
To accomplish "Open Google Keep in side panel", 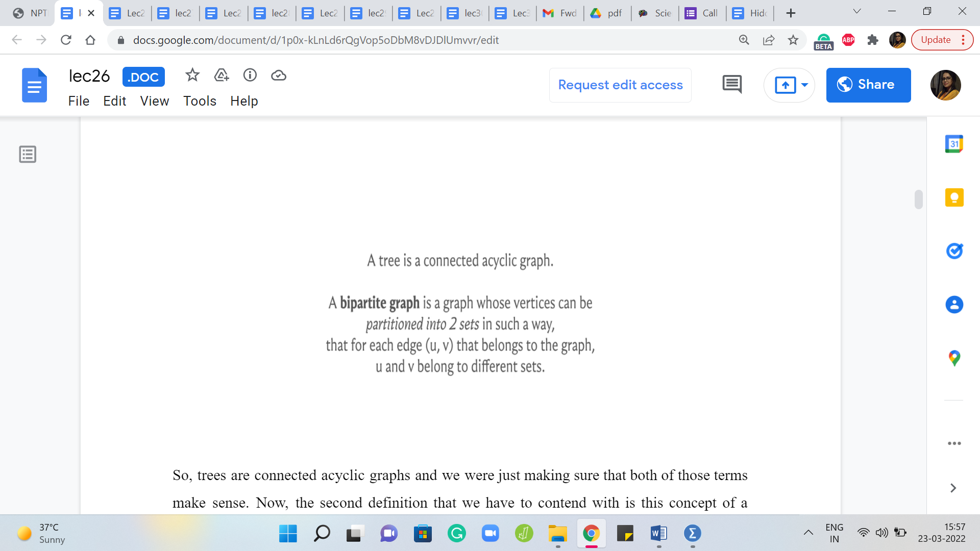I will [953, 197].
